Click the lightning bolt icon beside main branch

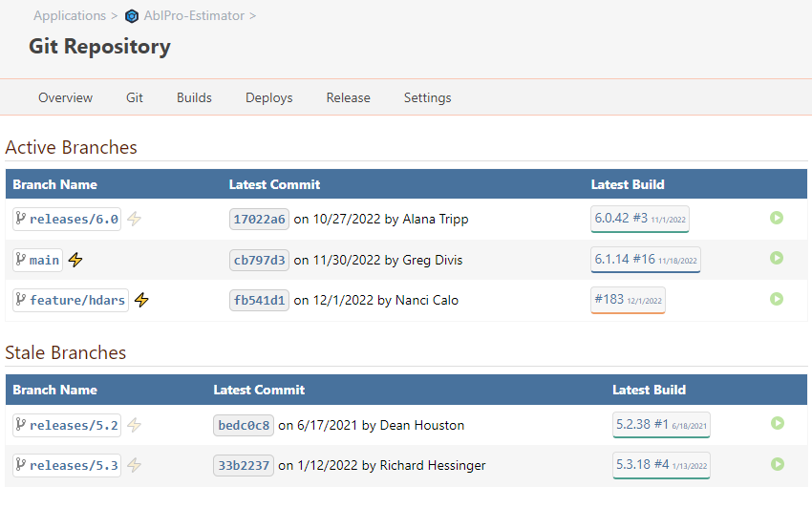pos(76,260)
